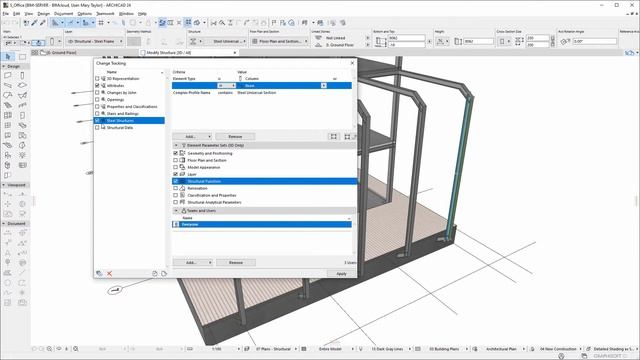Click the Apply button in Change Tracking

(x=341, y=273)
